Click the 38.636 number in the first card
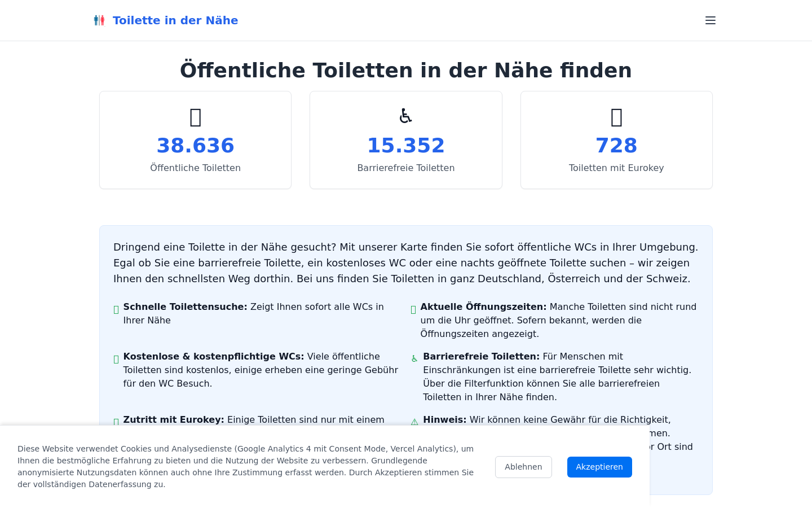812x508 pixels. (196, 146)
